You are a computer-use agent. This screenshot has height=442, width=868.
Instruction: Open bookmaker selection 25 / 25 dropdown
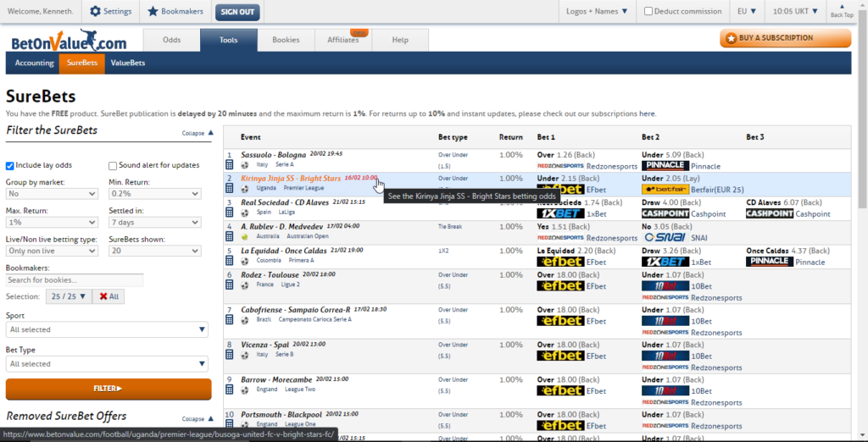69,296
